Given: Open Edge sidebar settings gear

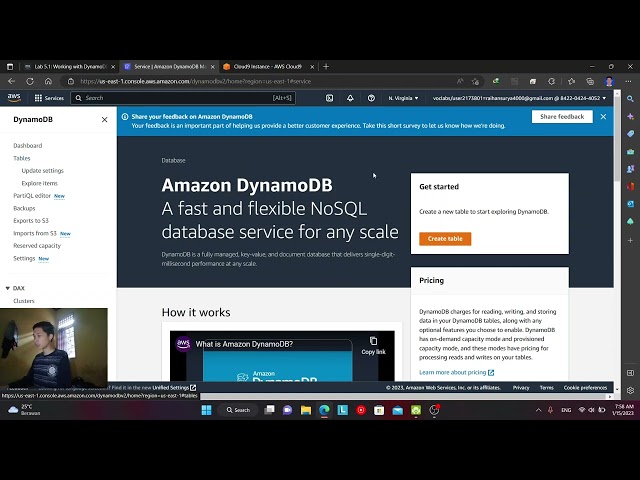Looking at the screenshot, I should [x=631, y=390].
